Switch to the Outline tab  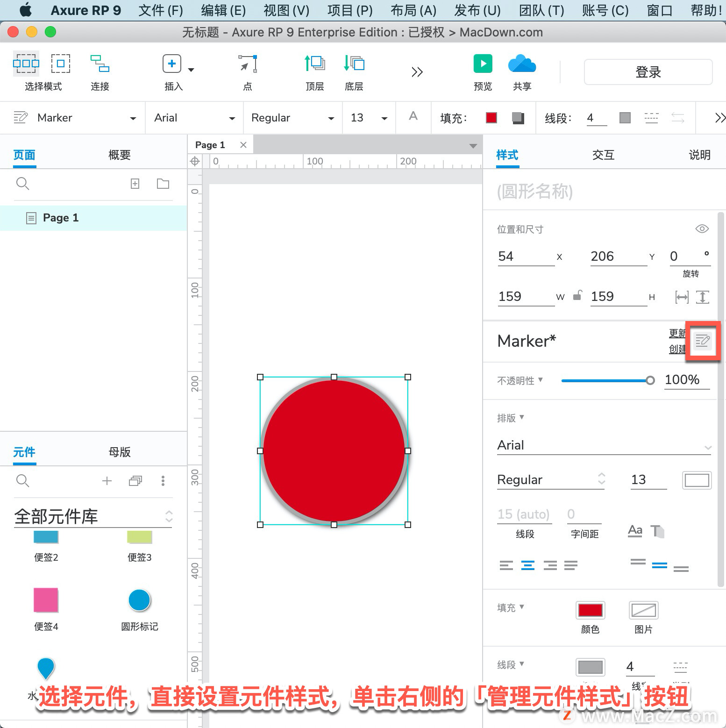tap(119, 155)
